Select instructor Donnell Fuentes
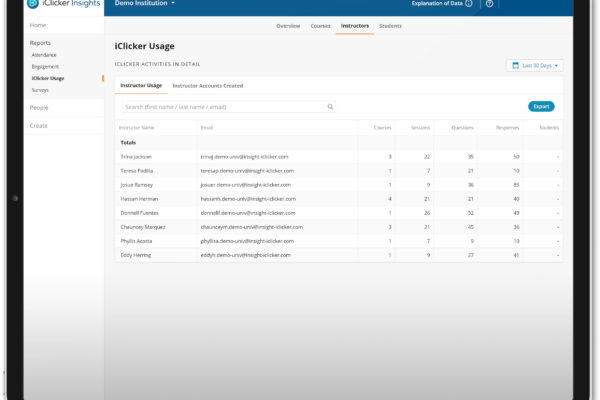Viewport: 600px width, 400px height. (139, 213)
